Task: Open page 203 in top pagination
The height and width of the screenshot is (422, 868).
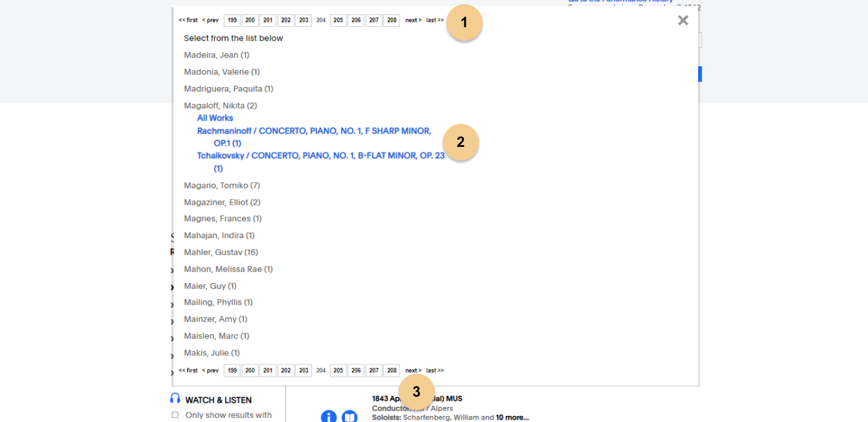Action: click(x=304, y=21)
